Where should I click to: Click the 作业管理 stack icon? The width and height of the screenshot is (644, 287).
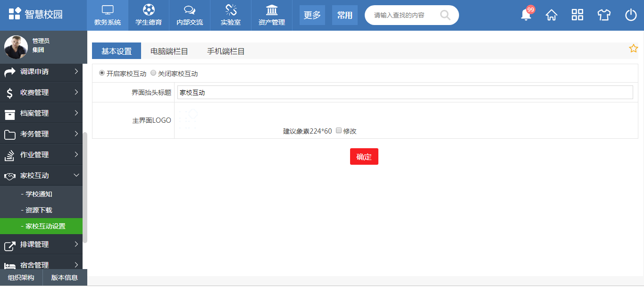tap(10, 155)
